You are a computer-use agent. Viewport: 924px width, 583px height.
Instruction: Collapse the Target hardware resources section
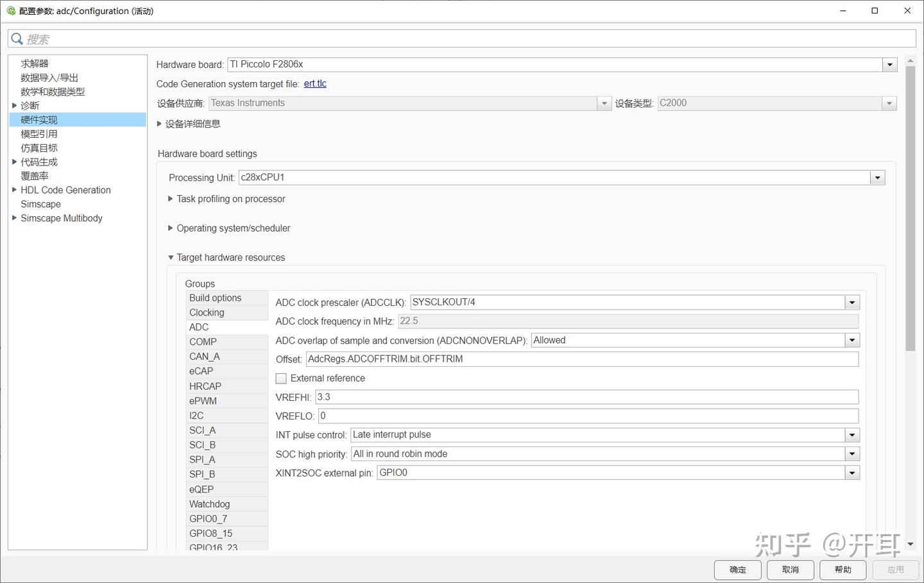170,257
